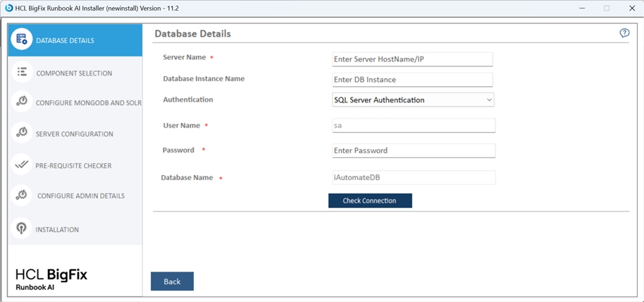Click the Configure Admin Details gear icon
This screenshot has height=302, width=644.
click(22, 195)
